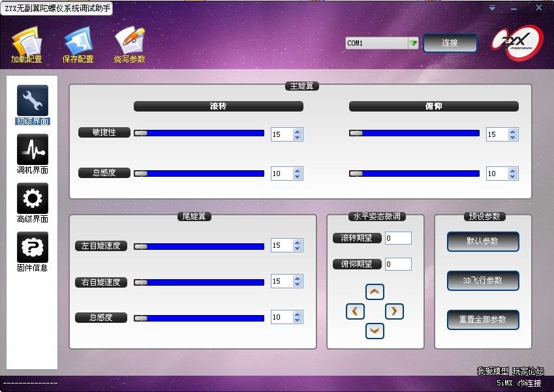Apply 3D飞行参数 preset

coord(483,280)
